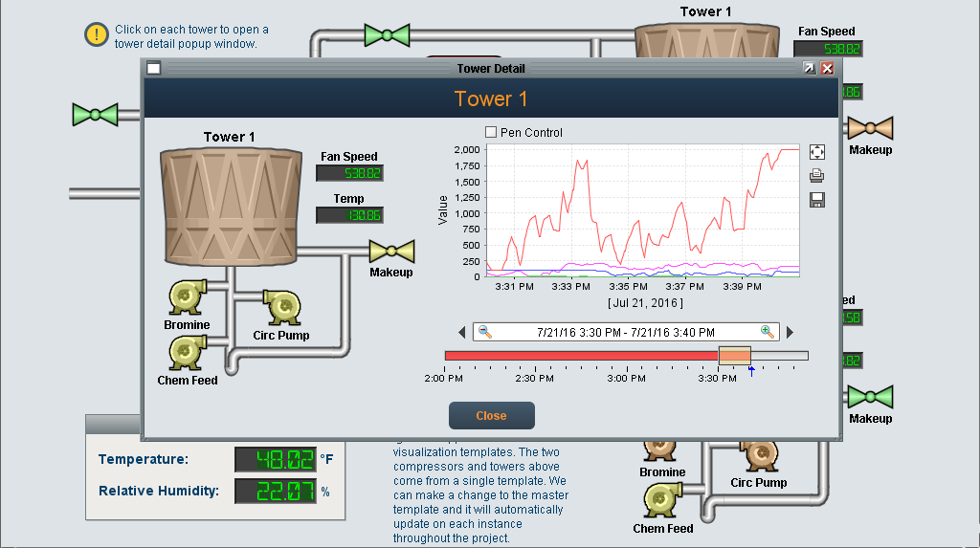
Task: Click the date range text field
Action: [625, 333]
